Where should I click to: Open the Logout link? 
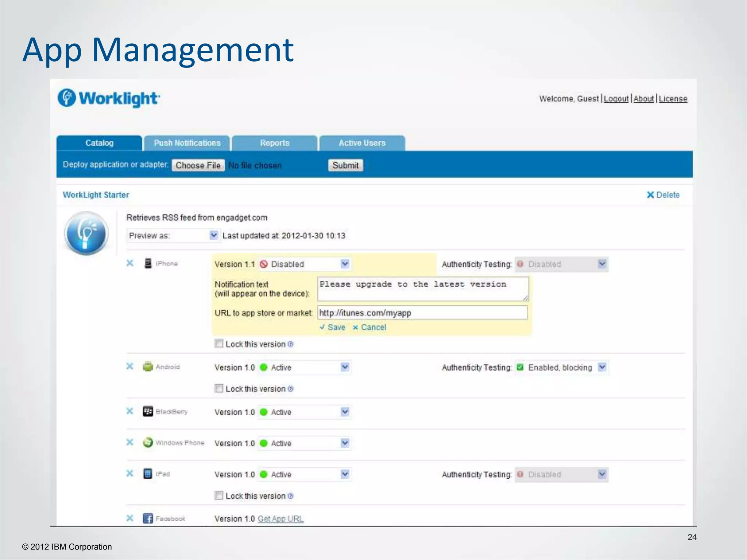tap(616, 99)
